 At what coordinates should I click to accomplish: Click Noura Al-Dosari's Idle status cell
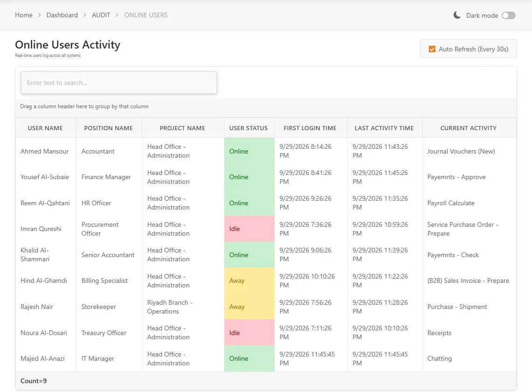click(249, 333)
